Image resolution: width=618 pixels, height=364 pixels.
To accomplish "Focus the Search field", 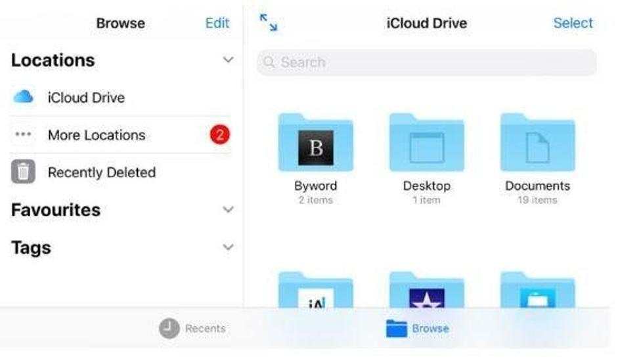I will point(426,62).
